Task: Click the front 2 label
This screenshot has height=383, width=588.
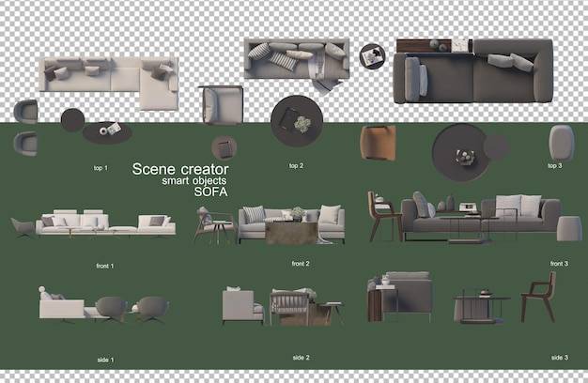Action: coord(301,264)
